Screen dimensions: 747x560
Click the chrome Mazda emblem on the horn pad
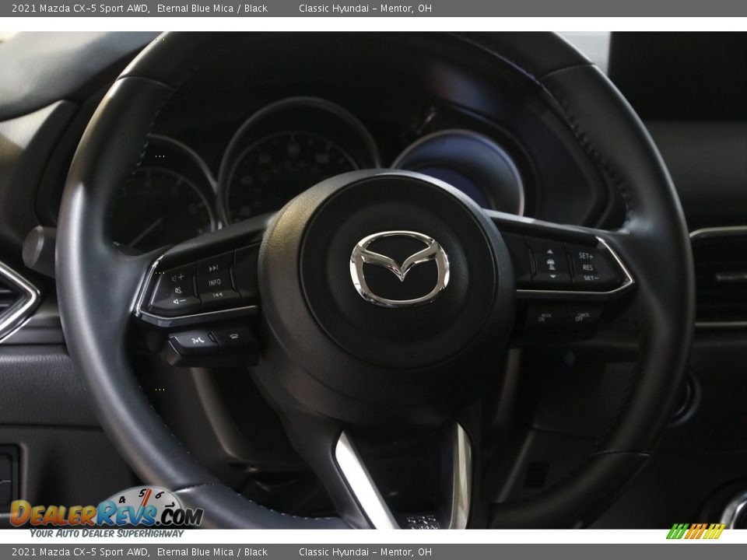point(399,268)
